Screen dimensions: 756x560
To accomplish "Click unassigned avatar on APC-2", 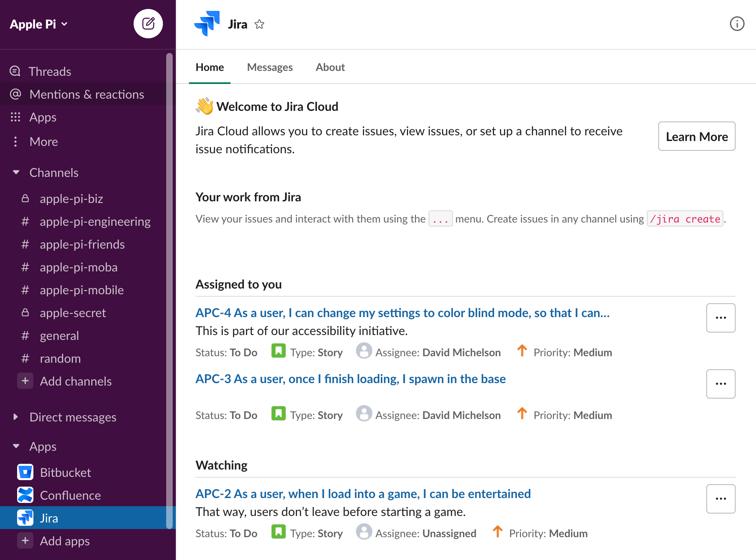I will (364, 531).
